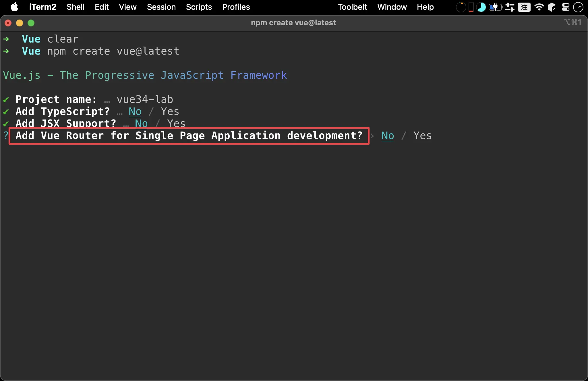
Task: Open the iTerm2 application menu
Action: point(42,7)
